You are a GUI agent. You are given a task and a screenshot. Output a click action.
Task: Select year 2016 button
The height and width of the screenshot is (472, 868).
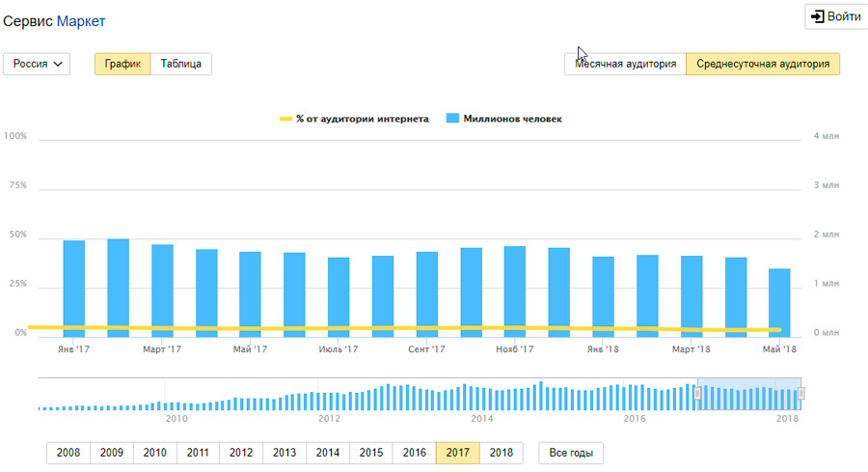click(414, 453)
